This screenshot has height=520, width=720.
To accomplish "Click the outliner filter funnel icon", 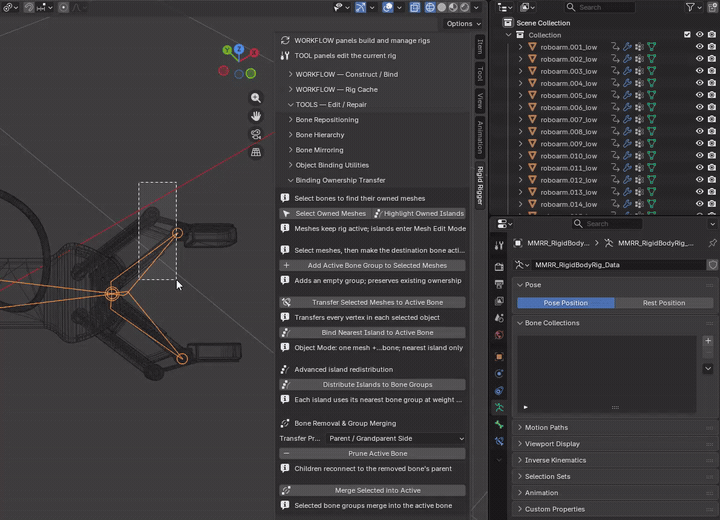I will [690, 7].
